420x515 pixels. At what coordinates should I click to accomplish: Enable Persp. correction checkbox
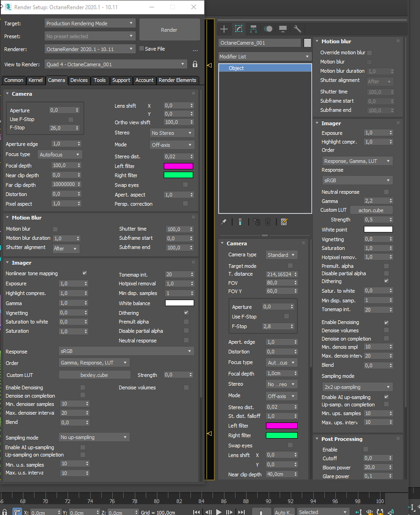click(x=185, y=203)
